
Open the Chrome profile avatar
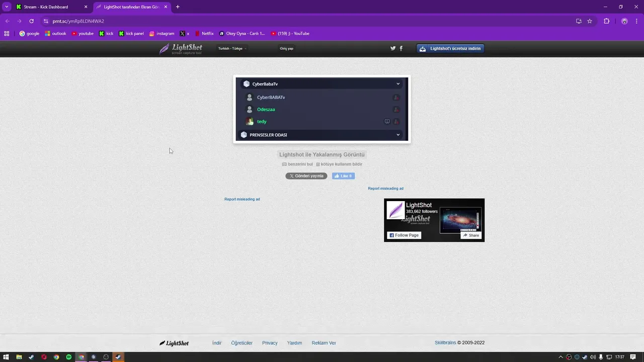tap(624, 21)
